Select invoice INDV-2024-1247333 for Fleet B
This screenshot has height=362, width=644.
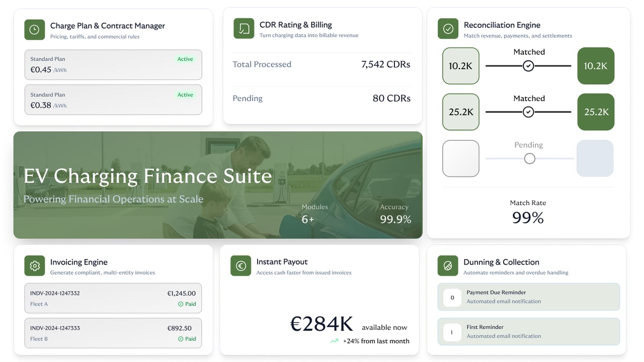click(x=113, y=333)
